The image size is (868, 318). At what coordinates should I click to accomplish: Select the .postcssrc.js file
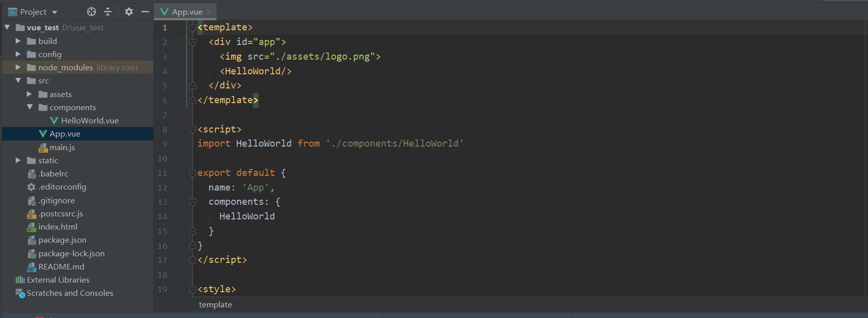coord(61,213)
